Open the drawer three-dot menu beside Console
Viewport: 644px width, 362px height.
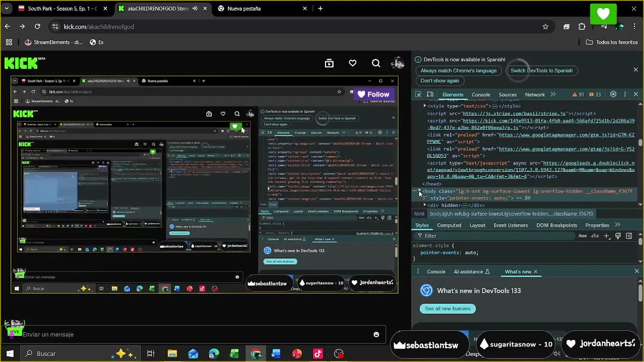(418, 272)
